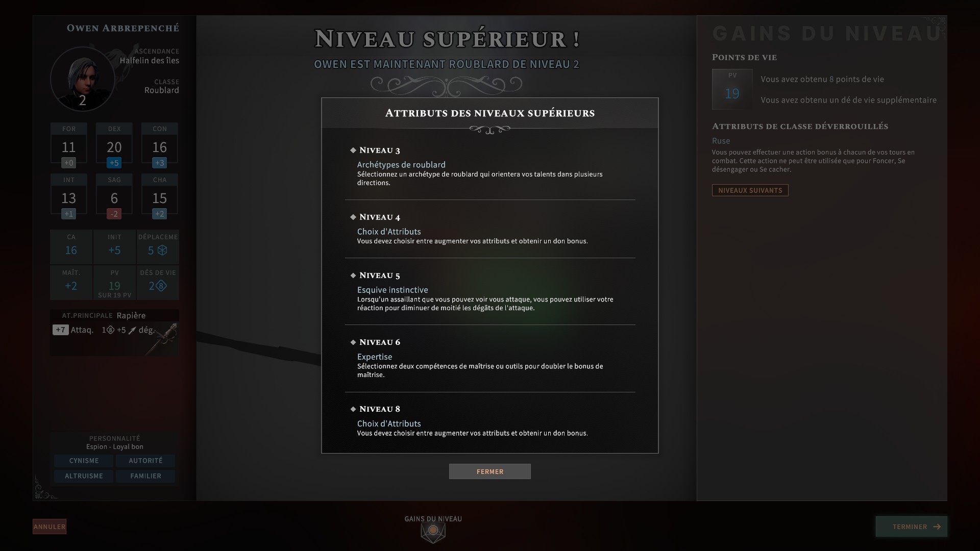Click the Niveau 3 diamond bullet
Screen dimensions: 980x551
(x=353, y=150)
